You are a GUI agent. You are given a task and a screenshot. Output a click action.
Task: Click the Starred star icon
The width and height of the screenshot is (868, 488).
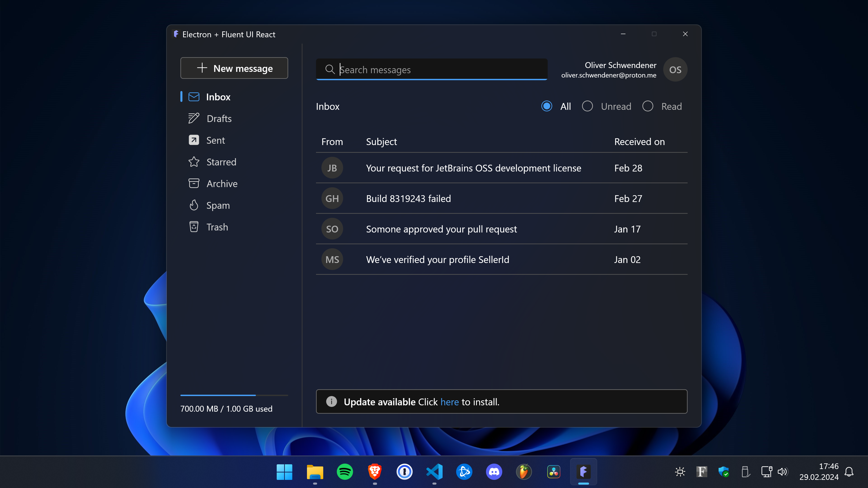coord(194,162)
